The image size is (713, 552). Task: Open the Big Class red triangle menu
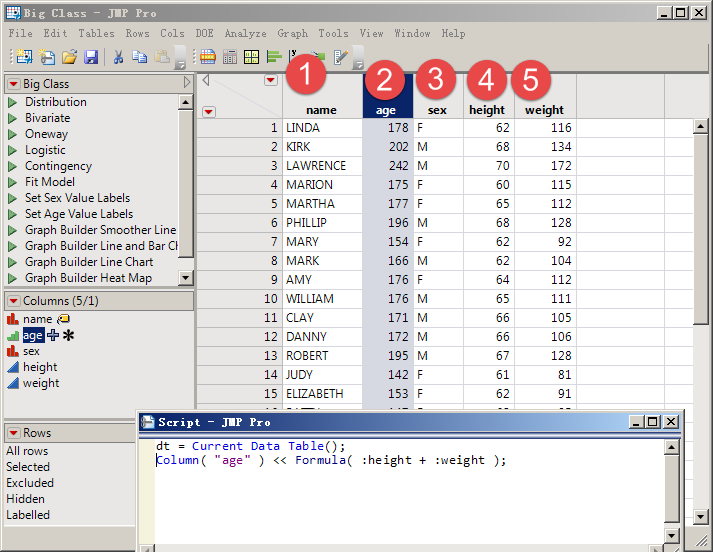[13, 84]
